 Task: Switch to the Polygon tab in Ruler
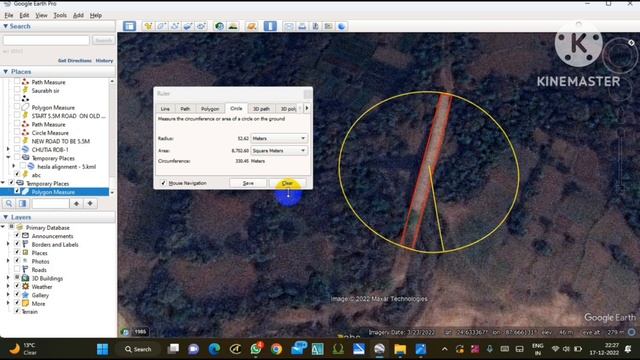(210, 109)
